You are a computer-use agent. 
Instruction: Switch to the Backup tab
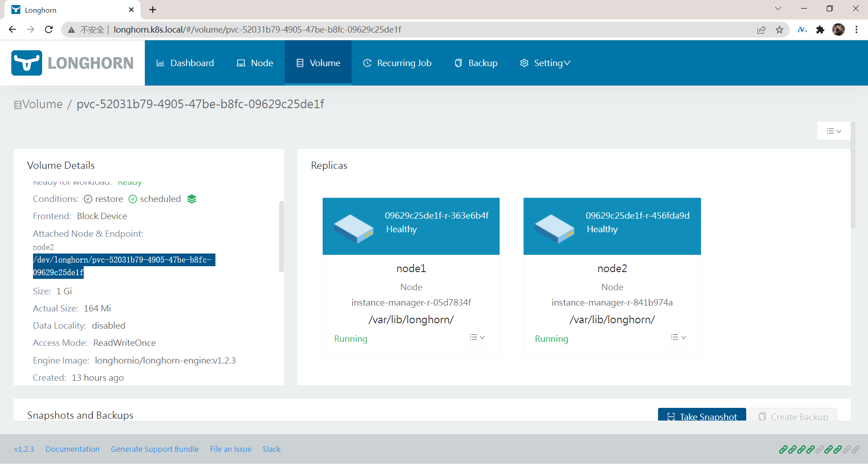pyautogui.click(x=476, y=63)
